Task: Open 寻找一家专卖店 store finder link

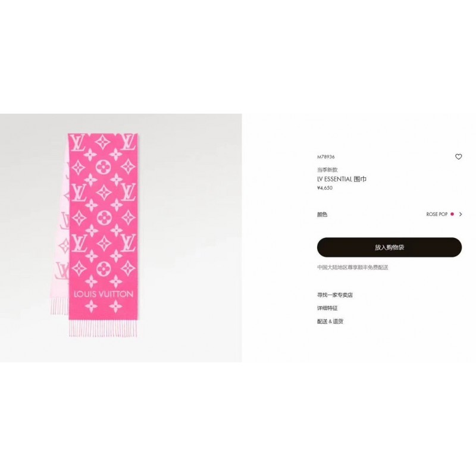Action: tap(335, 295)
